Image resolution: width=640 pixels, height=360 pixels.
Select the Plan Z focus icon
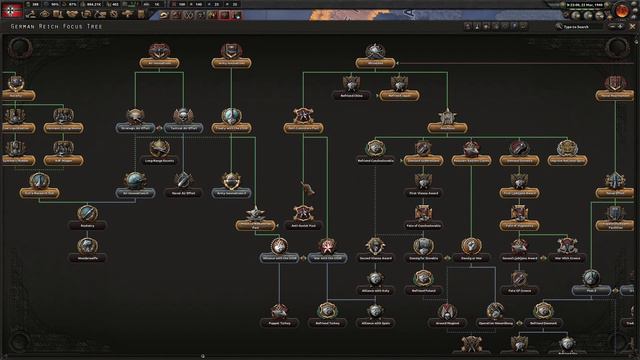tap(591, 279)
